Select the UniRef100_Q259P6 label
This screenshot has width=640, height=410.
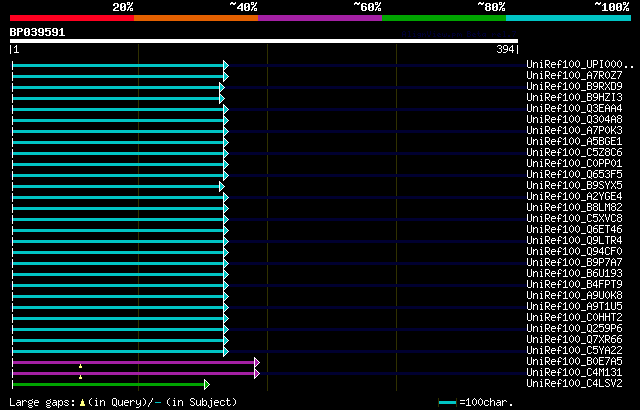(x=574, y=329)
